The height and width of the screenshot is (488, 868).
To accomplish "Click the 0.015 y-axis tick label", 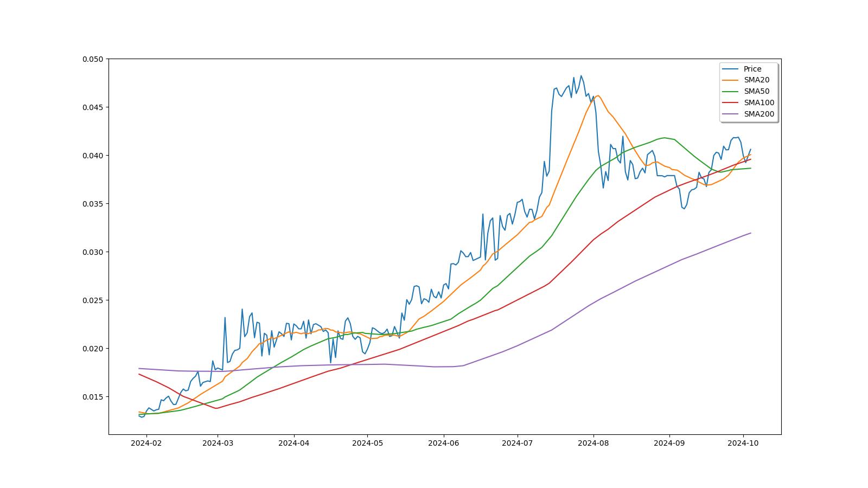I will pyautogui.click(x=93, y=397).
